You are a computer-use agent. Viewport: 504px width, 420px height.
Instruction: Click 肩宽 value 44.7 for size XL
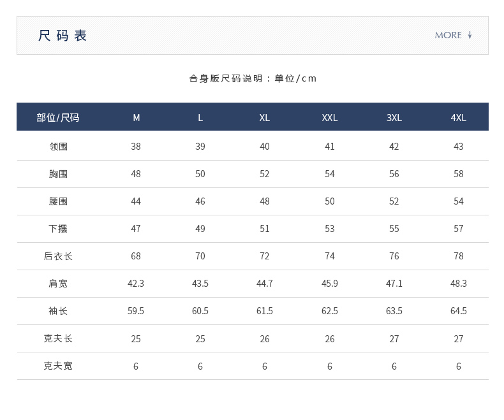265,284
